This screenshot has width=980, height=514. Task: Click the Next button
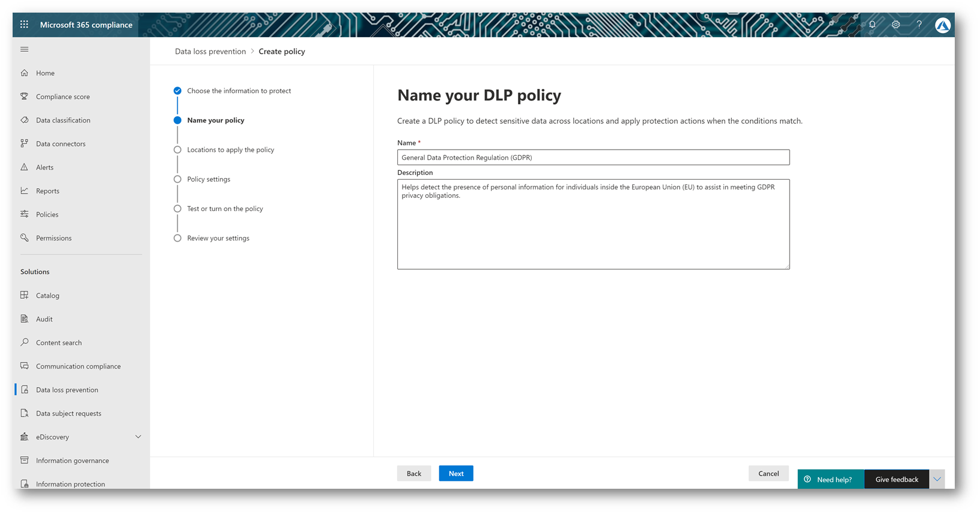coord(456,473)
